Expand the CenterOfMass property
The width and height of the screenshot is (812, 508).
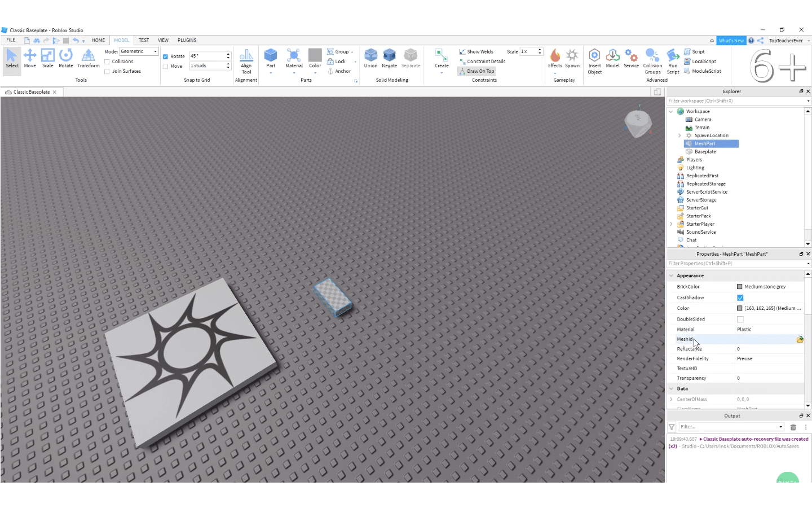tap(671, 399)
